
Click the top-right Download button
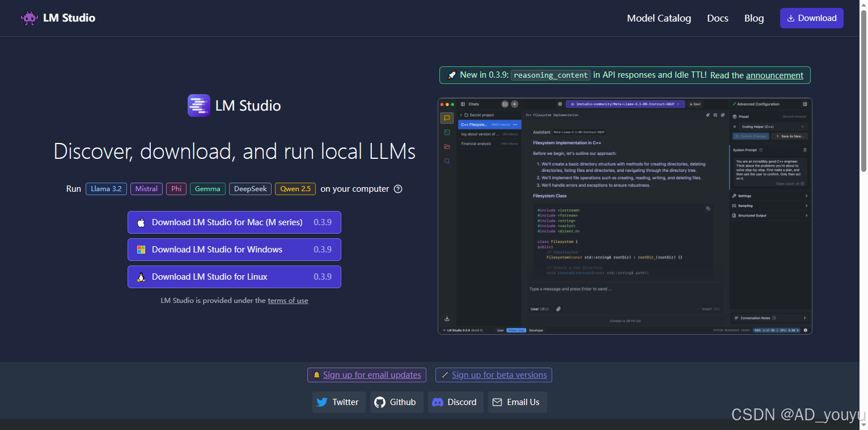pyautogui.click(x=812, y=18)
